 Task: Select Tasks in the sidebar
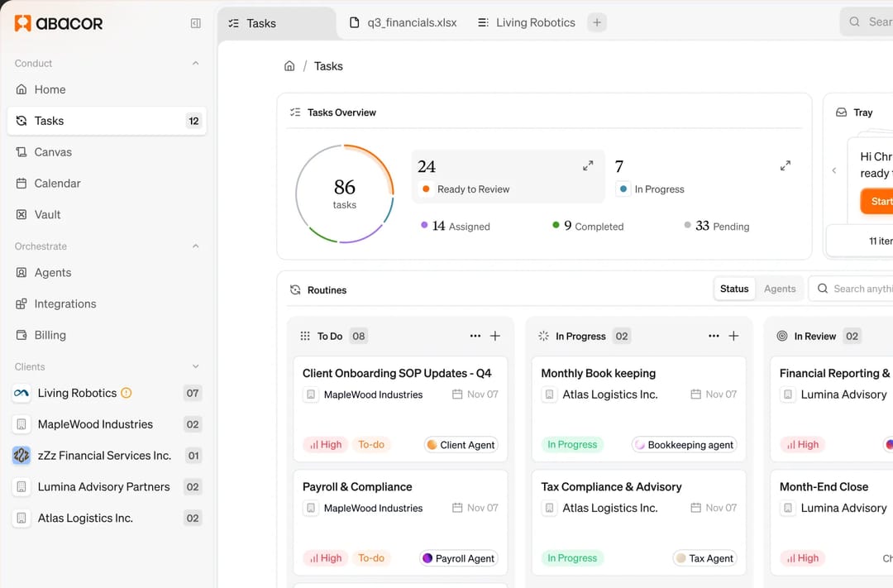pos(107,121)
